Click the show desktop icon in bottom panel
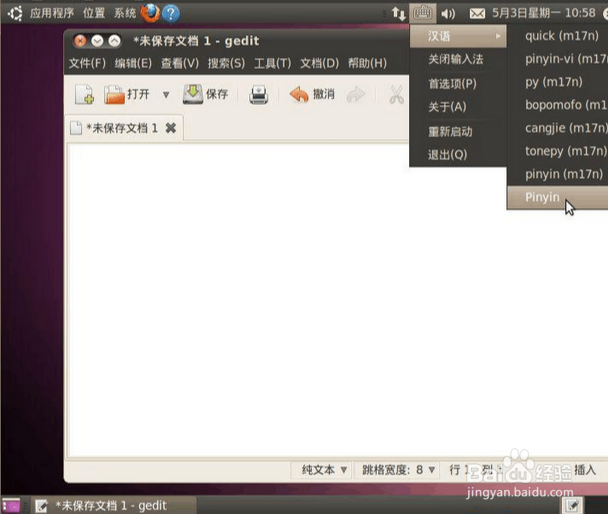608x514 pixels. pos(11,505)
